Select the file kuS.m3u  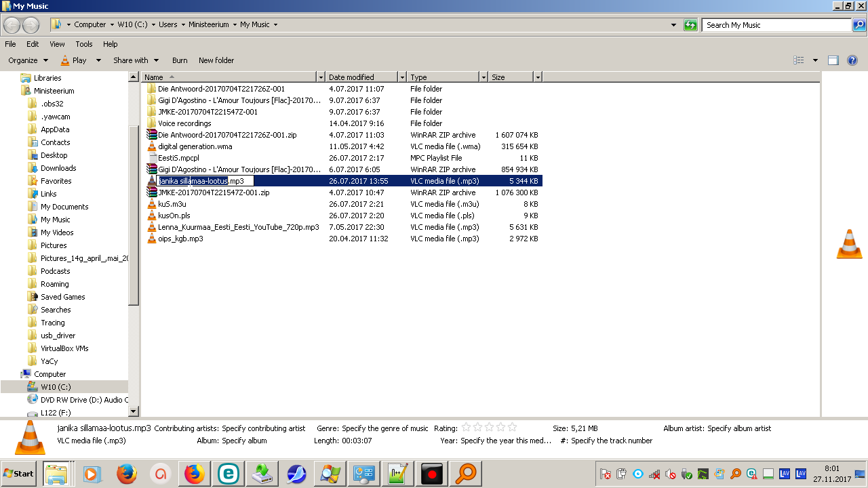pos(172,204)
